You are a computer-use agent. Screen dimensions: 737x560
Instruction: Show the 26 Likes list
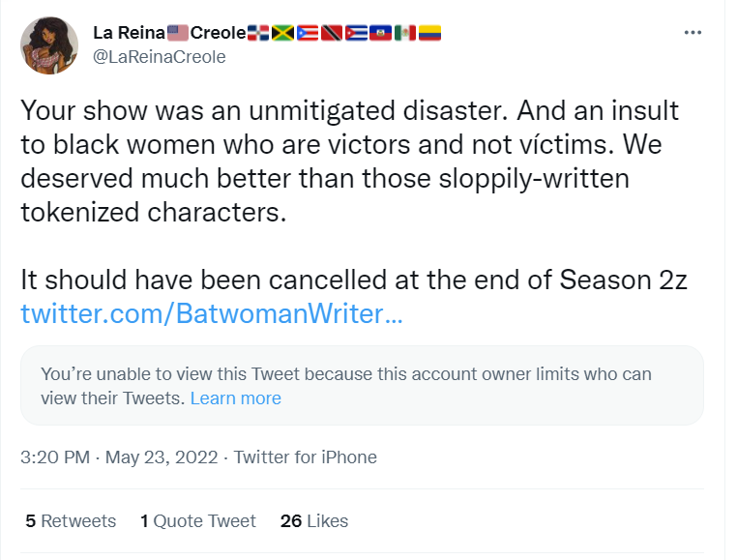[x=314, y=521]
